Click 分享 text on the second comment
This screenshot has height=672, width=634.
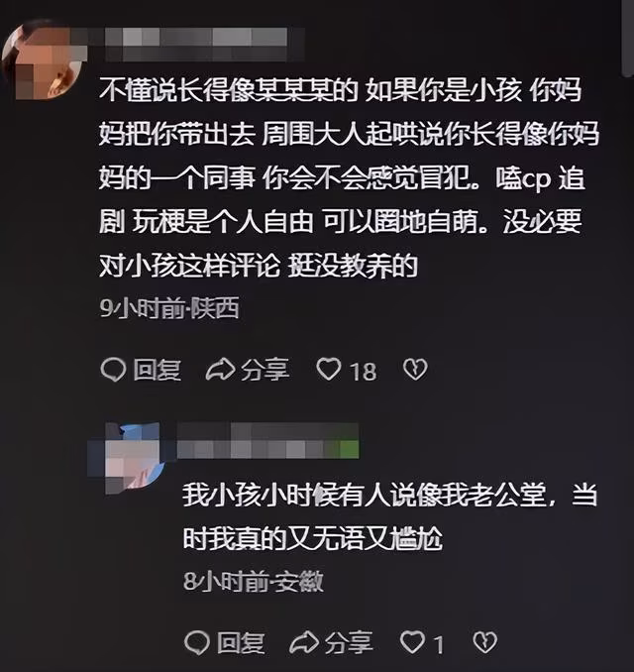click(x=349, y=643)
